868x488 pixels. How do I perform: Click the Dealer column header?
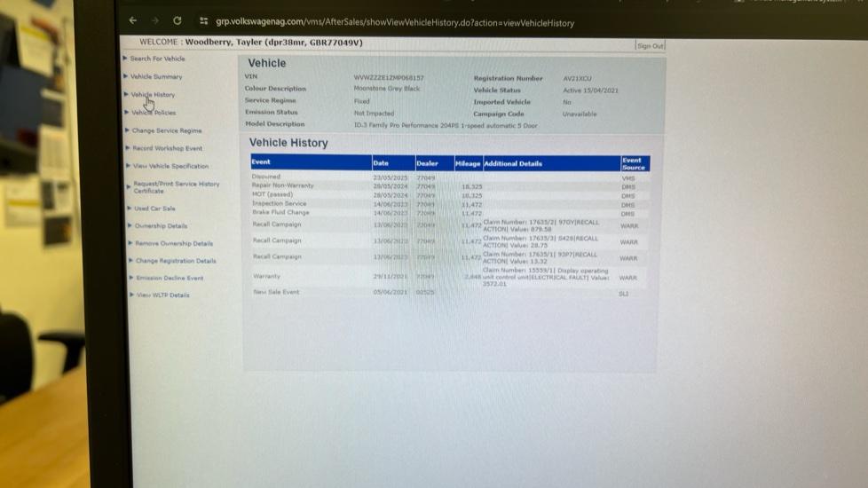point(435,164)
